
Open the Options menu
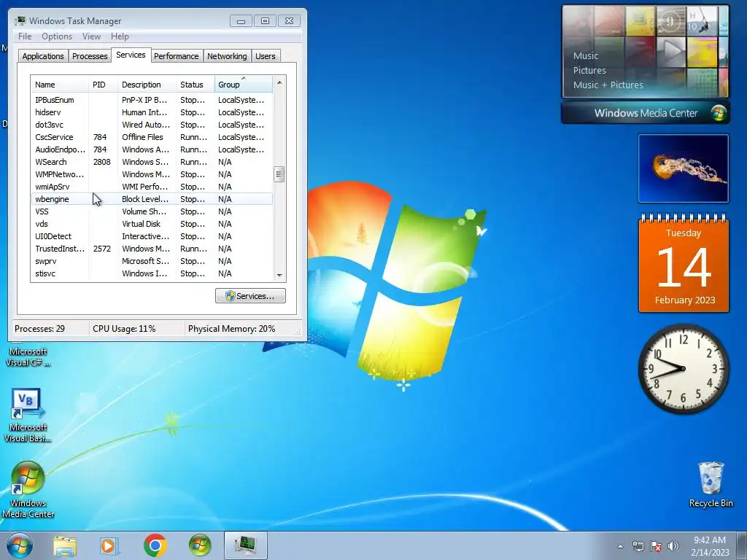[x=57, y=36]
